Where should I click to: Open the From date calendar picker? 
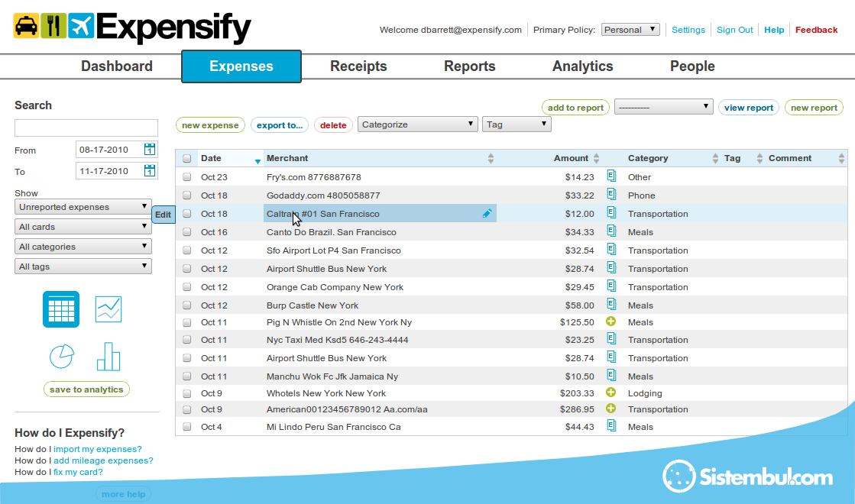(150, 150)
